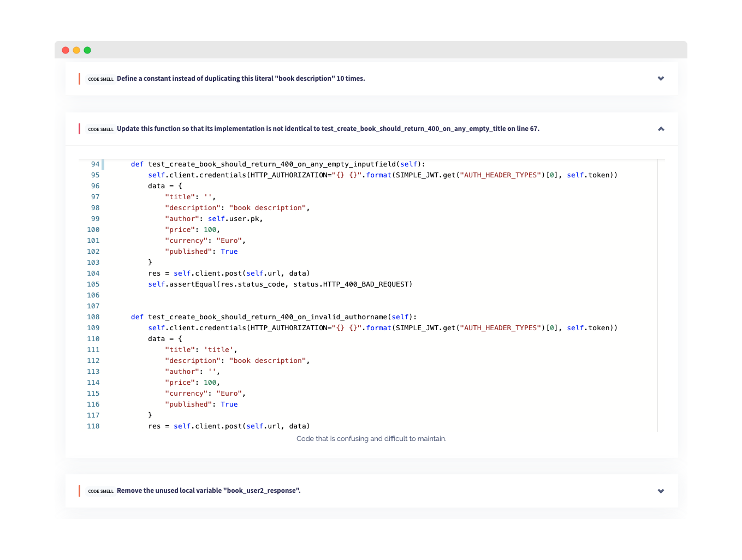Click line number 118 in the gutter
Viewport: 742px width, 560px height.
point(93,426)
